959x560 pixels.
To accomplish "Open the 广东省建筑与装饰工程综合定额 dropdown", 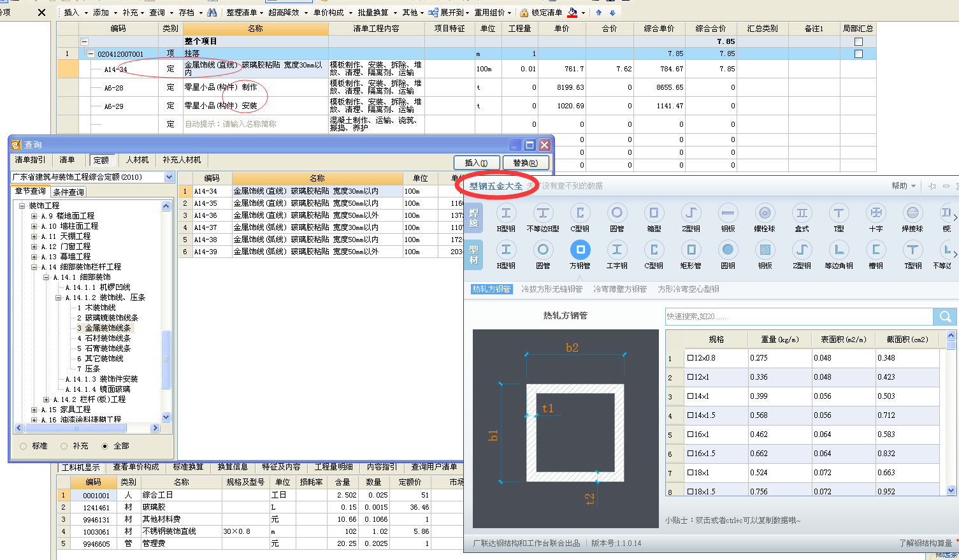I will (x=169, y=177).
